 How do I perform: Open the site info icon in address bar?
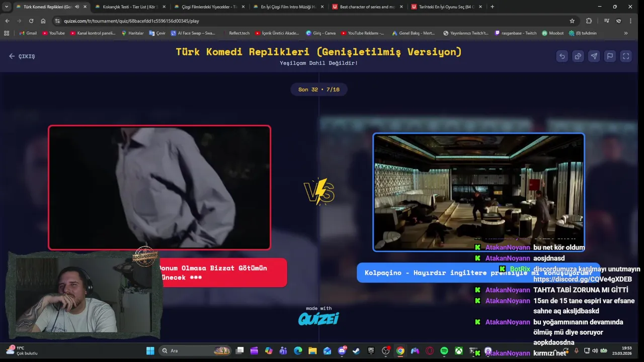[57, 21]
